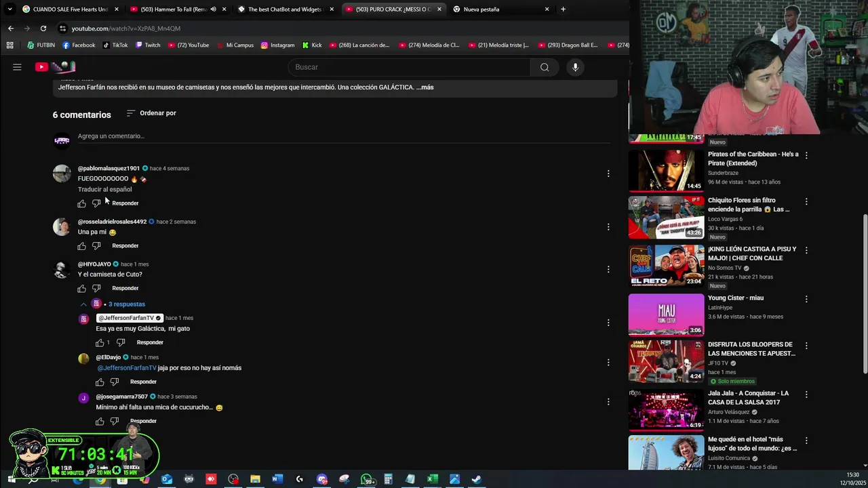Open more options for Young Cister - miau video
This screenshot has width=868, height=488.
806,299
